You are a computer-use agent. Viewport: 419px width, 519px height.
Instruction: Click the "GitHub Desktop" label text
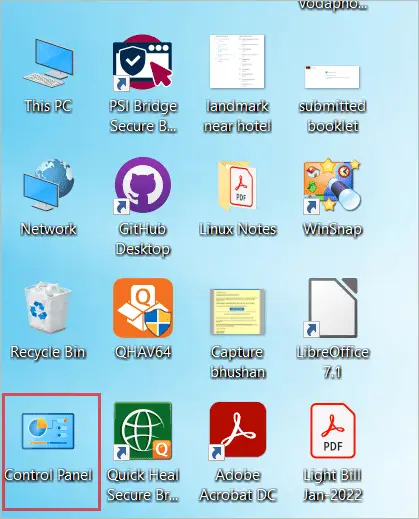[143, 239]
